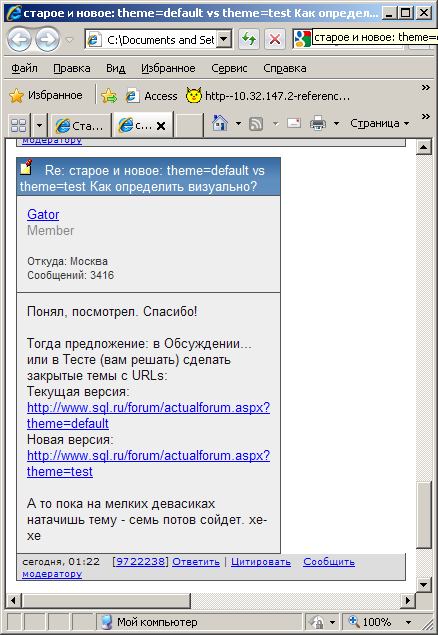Open the Access favorites link
438x635 pixels.
[151, 96]
